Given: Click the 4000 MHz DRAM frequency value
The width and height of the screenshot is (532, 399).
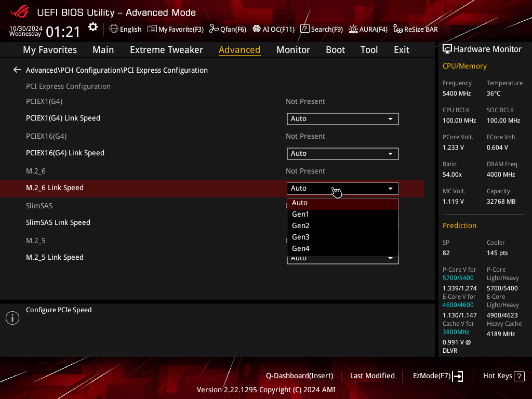Looking at the screenshot, I should coord(501,175).
